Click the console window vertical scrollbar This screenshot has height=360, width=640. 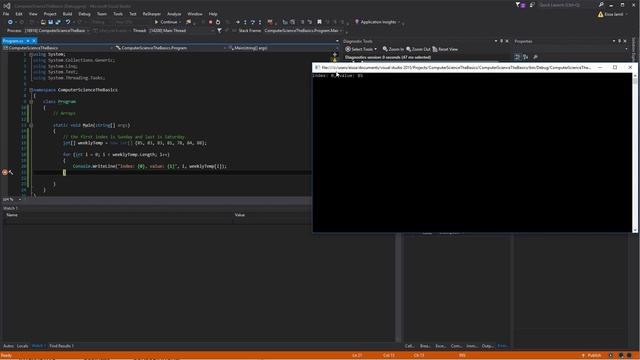pyautogui.click(x=635, y=153)
